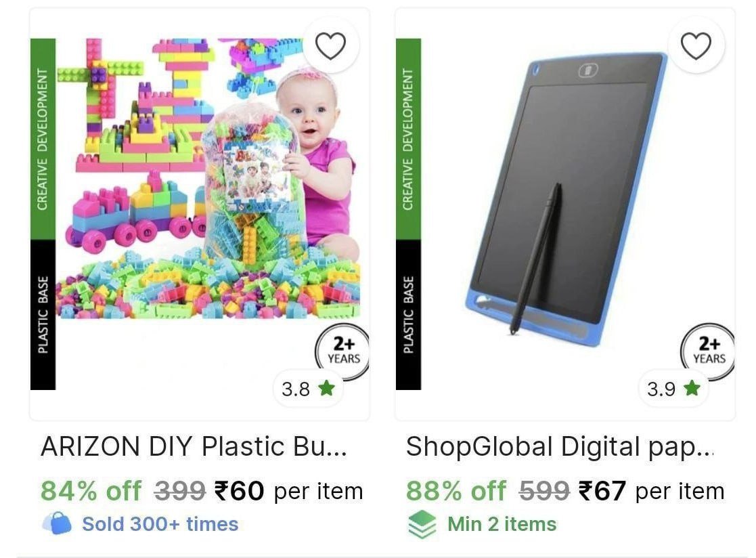756x558 pixels.
Task: Click the Creative Development banner on blocks
Action: point(43,139)
